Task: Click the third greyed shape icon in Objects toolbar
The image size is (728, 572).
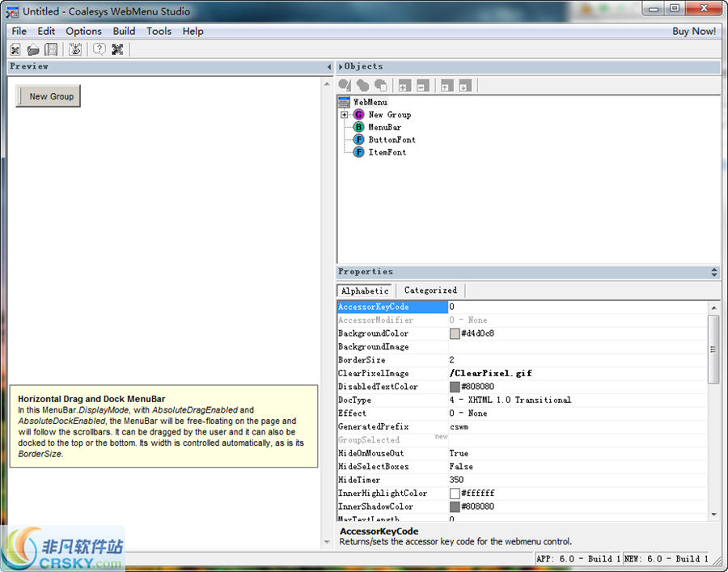Action: pos(381,85)
